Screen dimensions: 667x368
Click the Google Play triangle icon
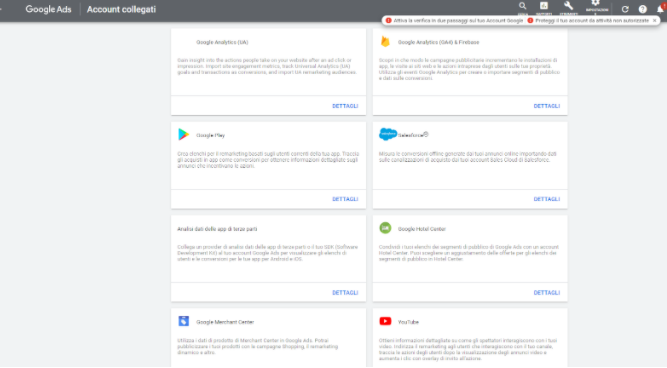183,134
